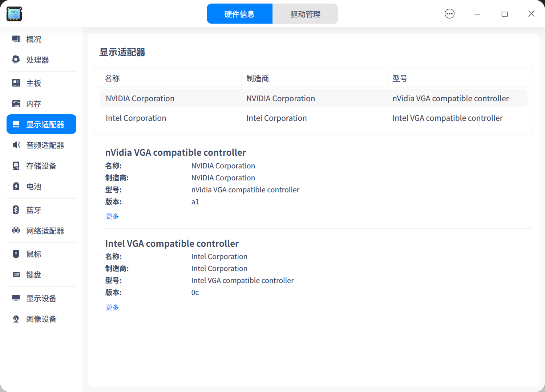
Task: Click the 蓝牙 Bluetooth icon
Action: (16, 210)
